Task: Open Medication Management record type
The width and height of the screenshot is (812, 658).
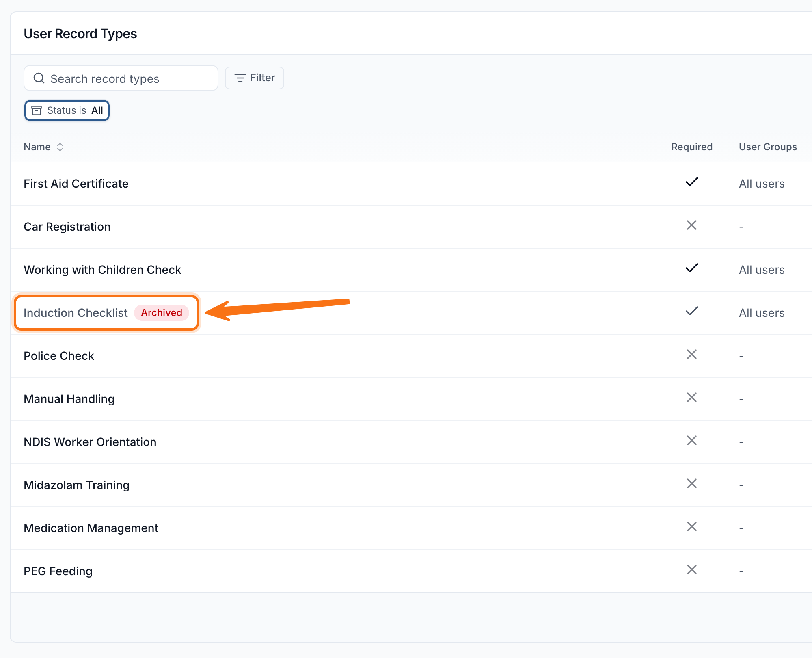Action: [x=91, y=528]
